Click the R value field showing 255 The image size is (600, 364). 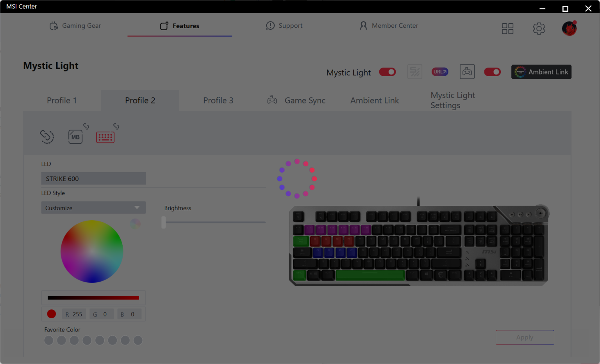click(74, 314)
